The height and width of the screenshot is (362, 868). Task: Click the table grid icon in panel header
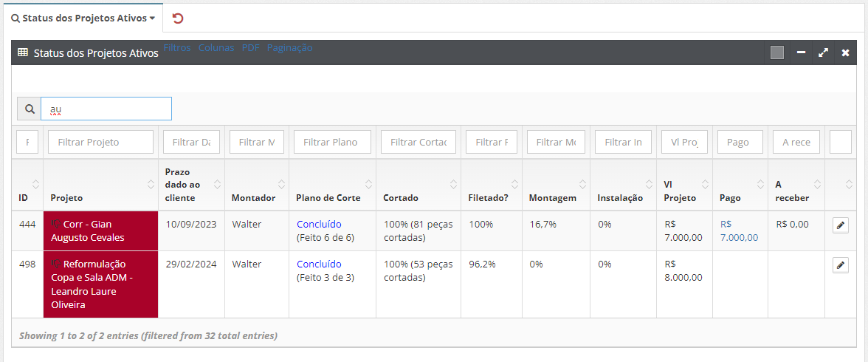(x=23, y=53)
